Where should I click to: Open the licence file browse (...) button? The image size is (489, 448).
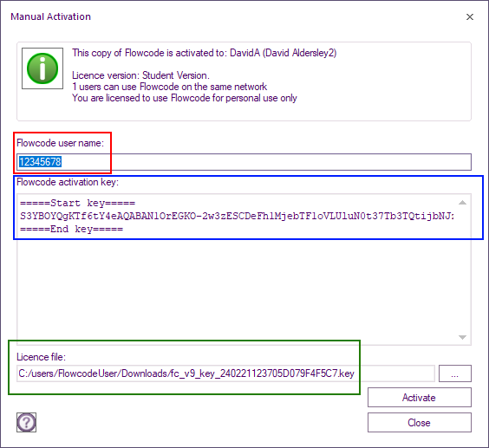click(454, 373)
